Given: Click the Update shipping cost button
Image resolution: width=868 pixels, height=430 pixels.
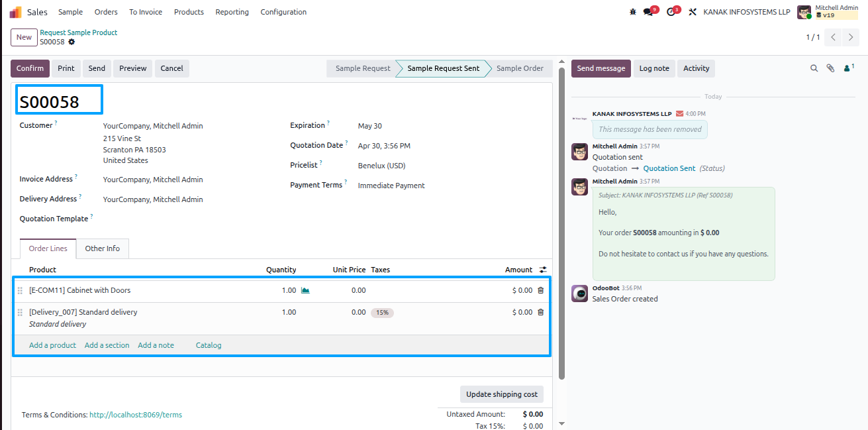Looking at the screenshot, I should (502, 394).
